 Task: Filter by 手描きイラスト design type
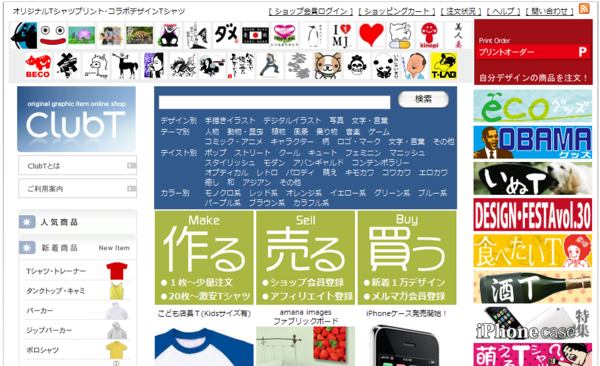pos(230,121)
